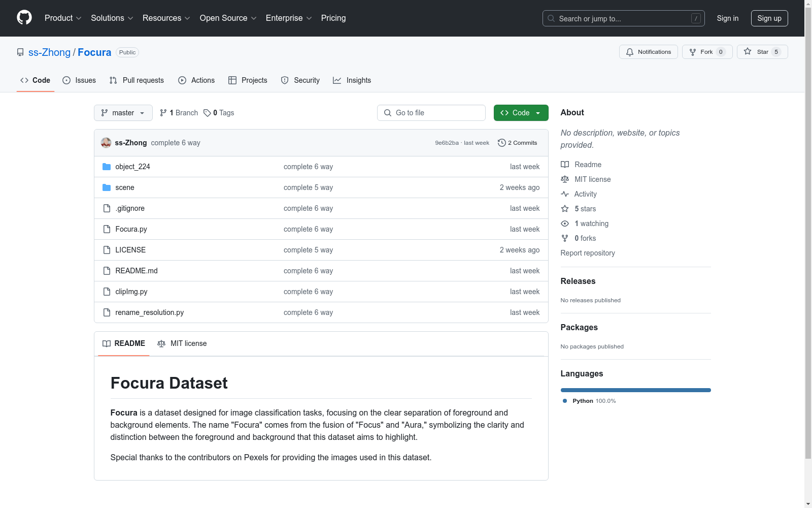812x508 pixels.
Task: Click the Python language color dot
Action: click(x=565, y=401)
